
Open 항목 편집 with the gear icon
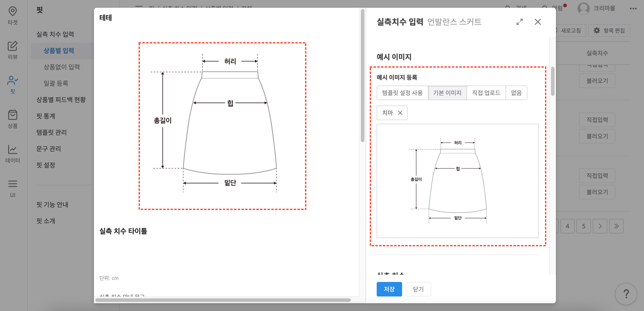coord(609,30)
